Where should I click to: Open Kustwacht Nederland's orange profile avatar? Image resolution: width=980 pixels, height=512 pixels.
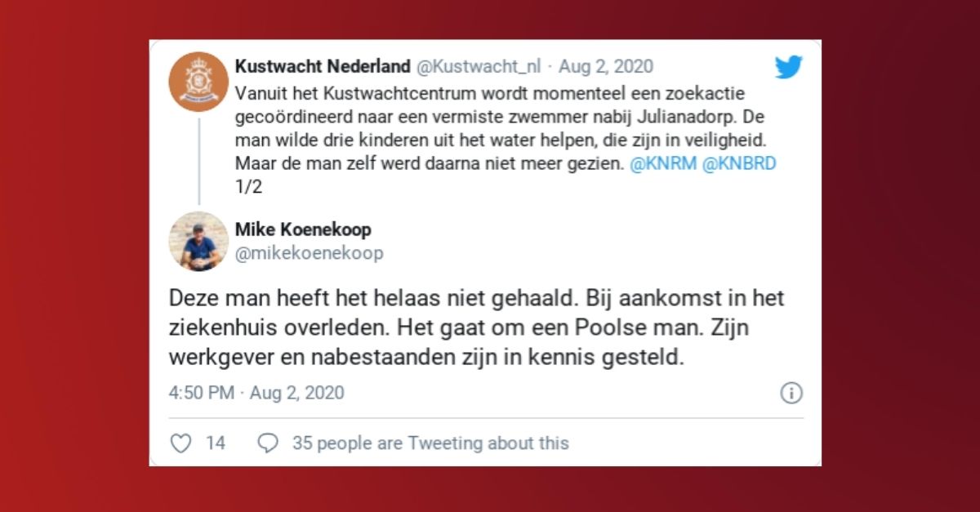tap(198, 82)
